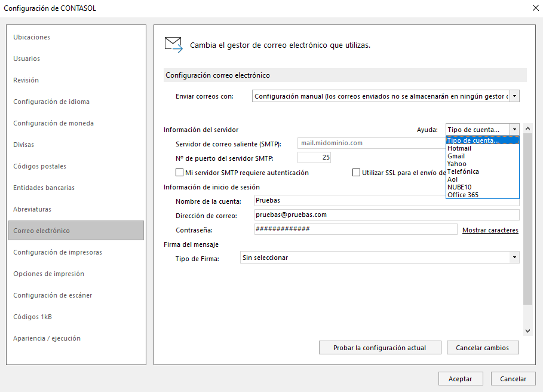Click Probar la configuración actual button

[380, 348]
